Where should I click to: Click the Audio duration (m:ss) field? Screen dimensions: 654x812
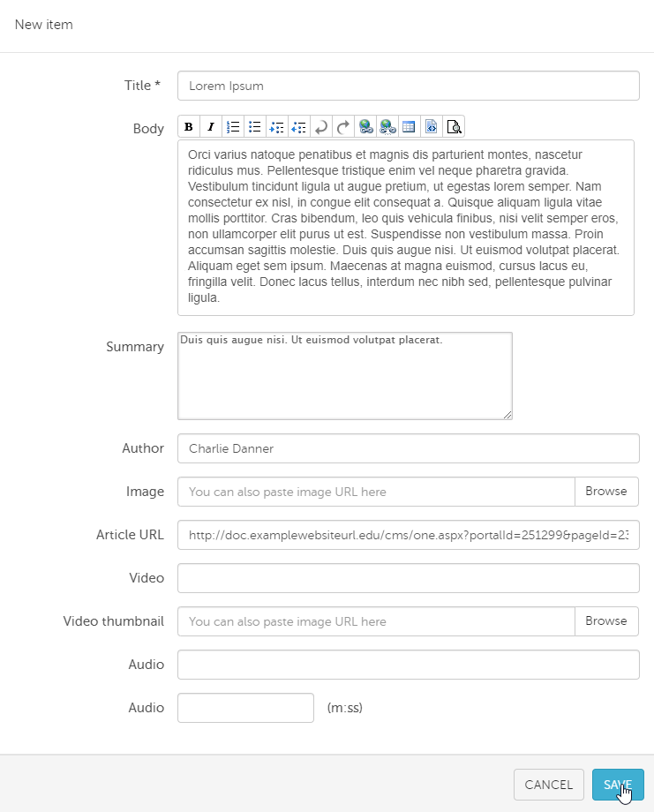(x=245, y=708)
